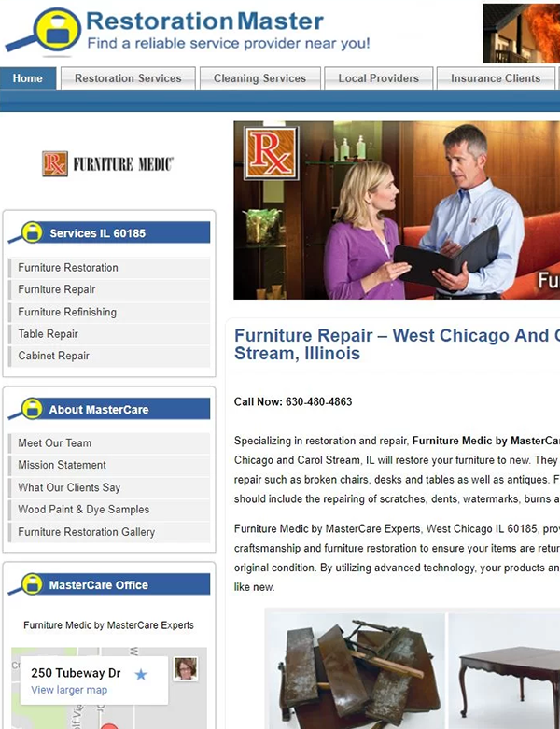Click the magnifier icon beside Services IL 60185
Image resolution: width=560 pixels, height=729 pixels.
[26, 232]
